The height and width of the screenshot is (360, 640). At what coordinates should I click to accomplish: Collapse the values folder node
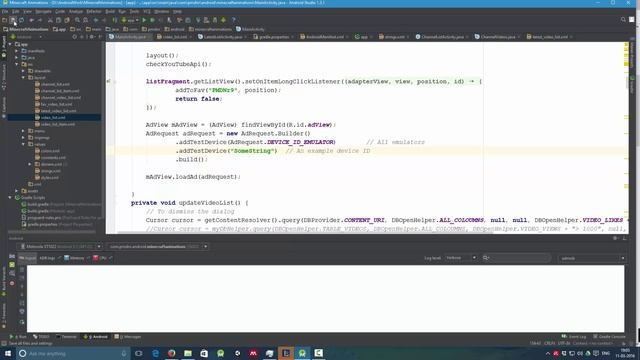[23, 144]
